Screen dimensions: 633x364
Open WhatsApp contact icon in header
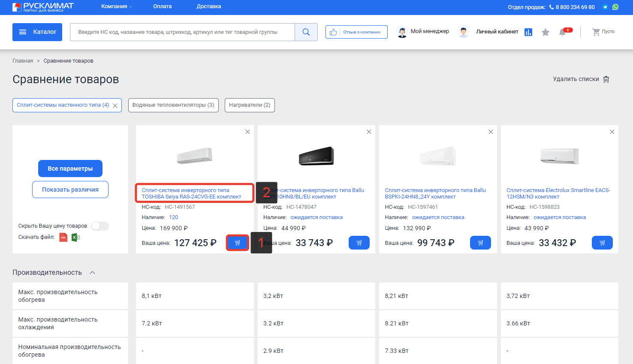tap(615, 7)
